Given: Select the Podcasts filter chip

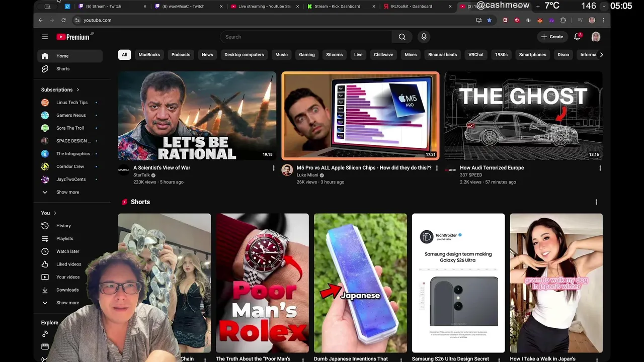Looking at the screenshot, I should pos(181,55).
